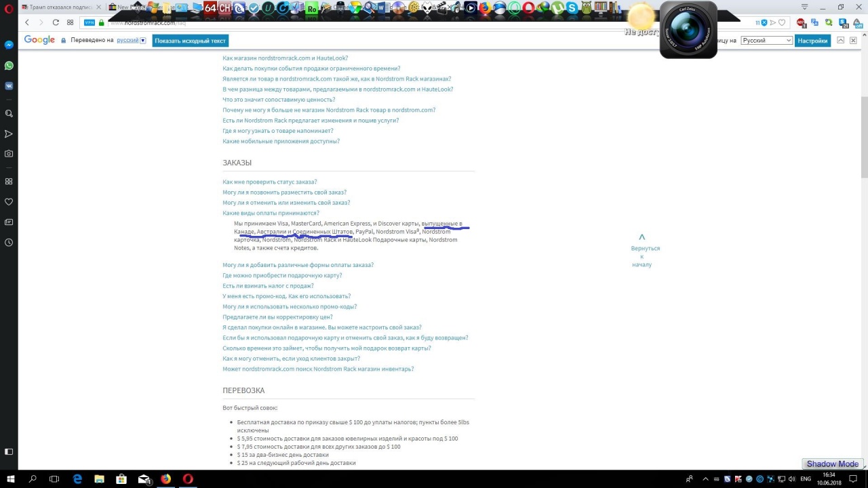Click the Shadow Mode button
Viewport: 868px width, 488px height.
pos(832,464)
